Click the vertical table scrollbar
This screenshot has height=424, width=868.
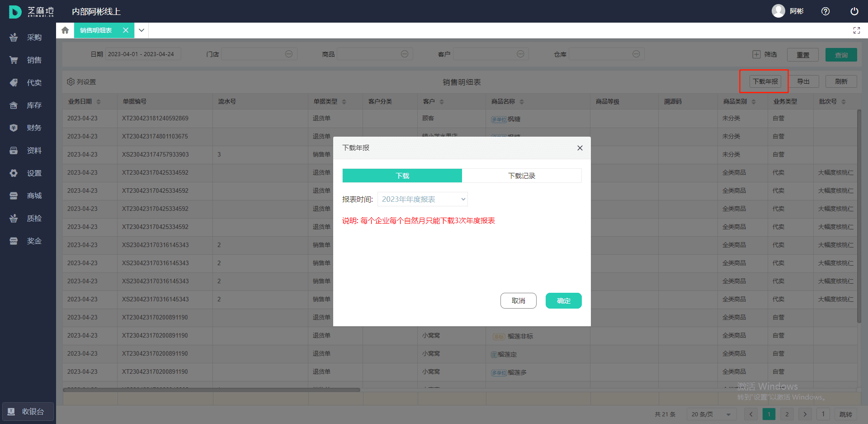click(859, 216)
